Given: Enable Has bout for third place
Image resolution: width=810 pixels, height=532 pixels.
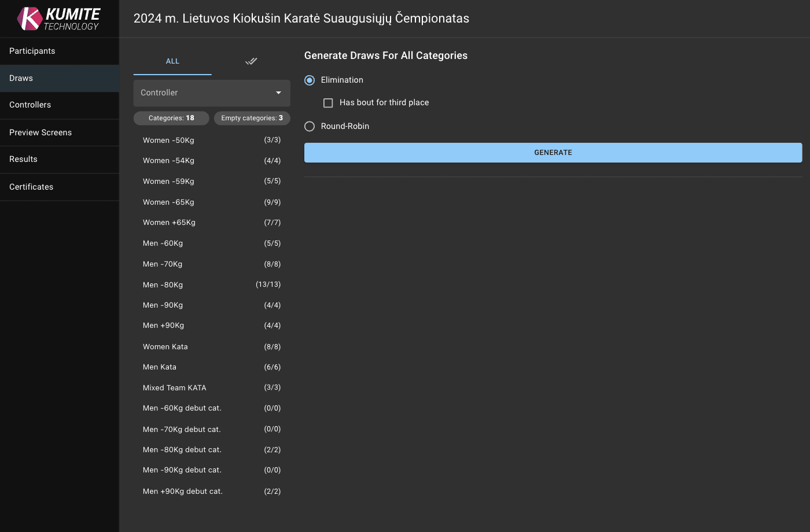Looking at the screenshot, I should pyautogui.click(x=328, y=103).
